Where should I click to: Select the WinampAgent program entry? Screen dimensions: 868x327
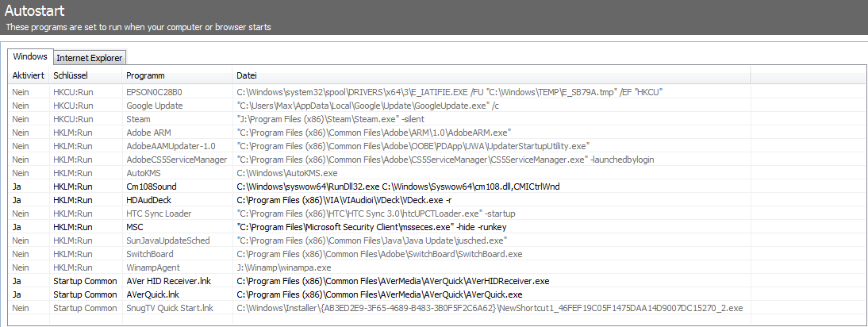tap(153, 267)
